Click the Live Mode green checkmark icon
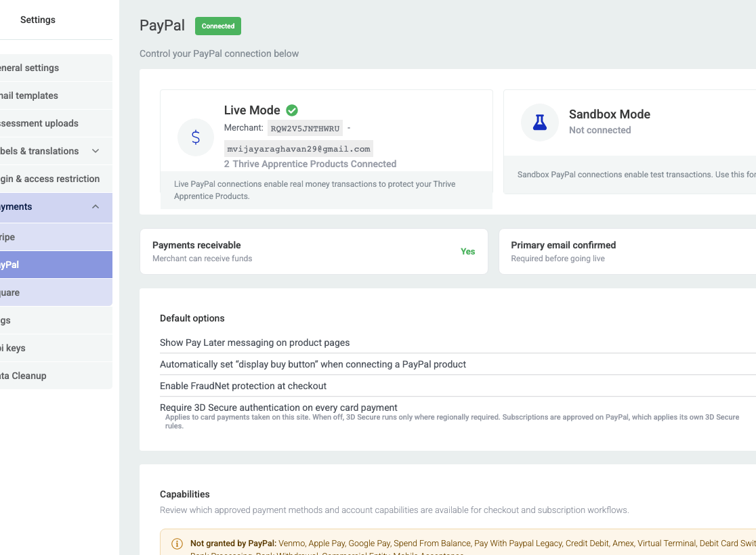Screen dimensions: 756x555 pyautogui.click(x=292, y=110)
